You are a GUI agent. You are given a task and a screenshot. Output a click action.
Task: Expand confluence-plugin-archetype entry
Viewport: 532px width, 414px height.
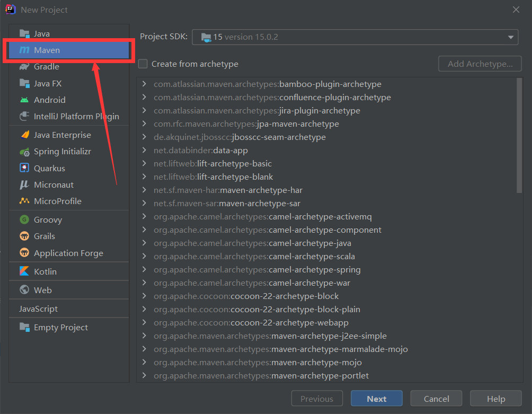[144, 97]
